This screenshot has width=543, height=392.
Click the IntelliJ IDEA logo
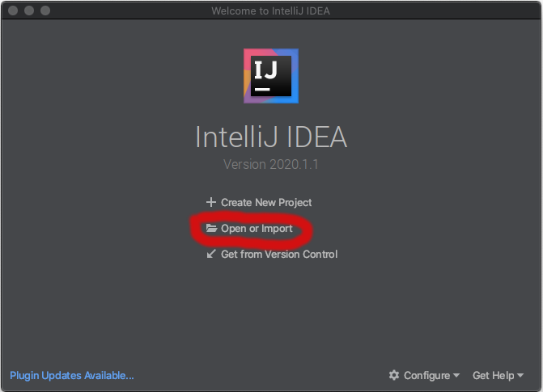pos(271,76)
